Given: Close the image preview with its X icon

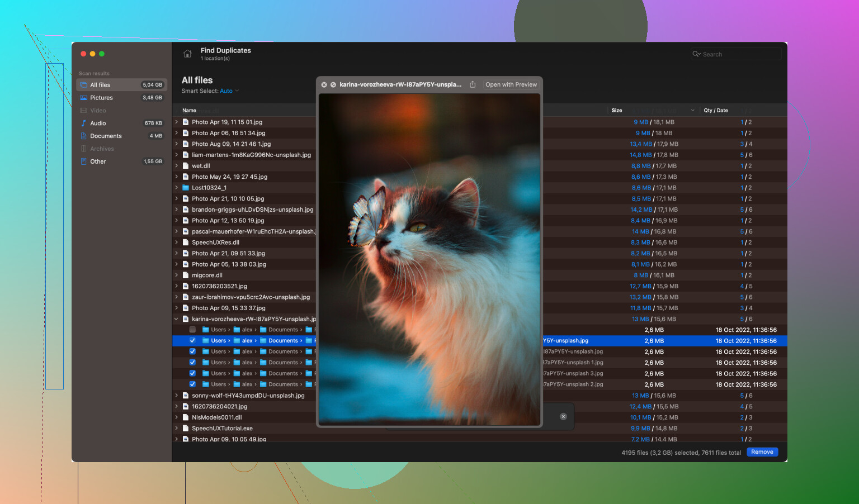Looking at the screenshot, I should tap(324, 85).
